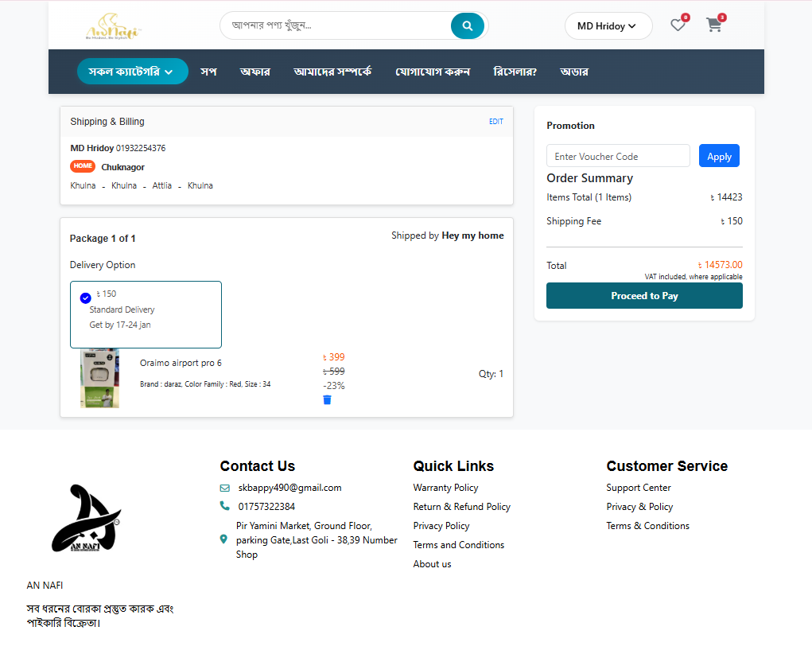This screenshot has width=812, height=654.
Task: Click the email envelope icon in footer
Action: [x=225, y=488]
